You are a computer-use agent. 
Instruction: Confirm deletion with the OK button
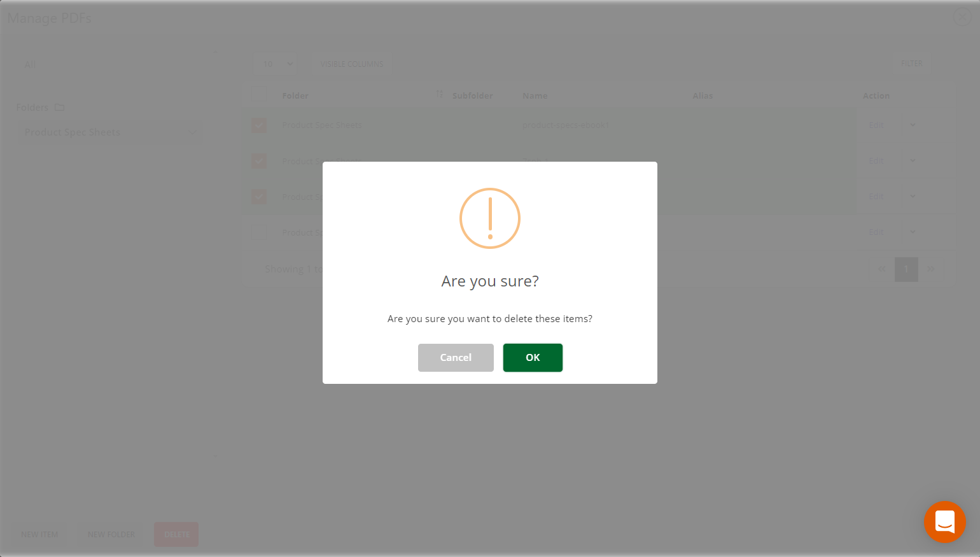click(x=533, y=358)
